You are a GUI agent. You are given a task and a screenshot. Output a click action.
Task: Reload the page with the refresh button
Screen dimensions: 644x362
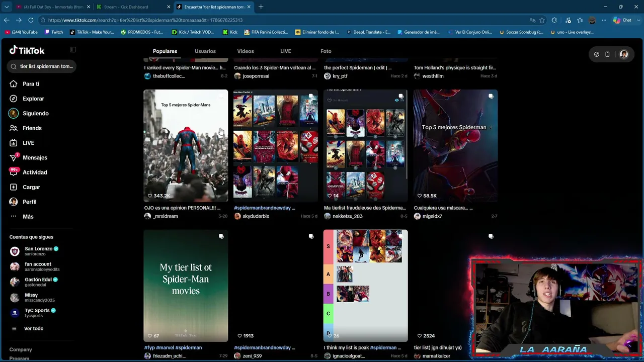pos(31,20)
